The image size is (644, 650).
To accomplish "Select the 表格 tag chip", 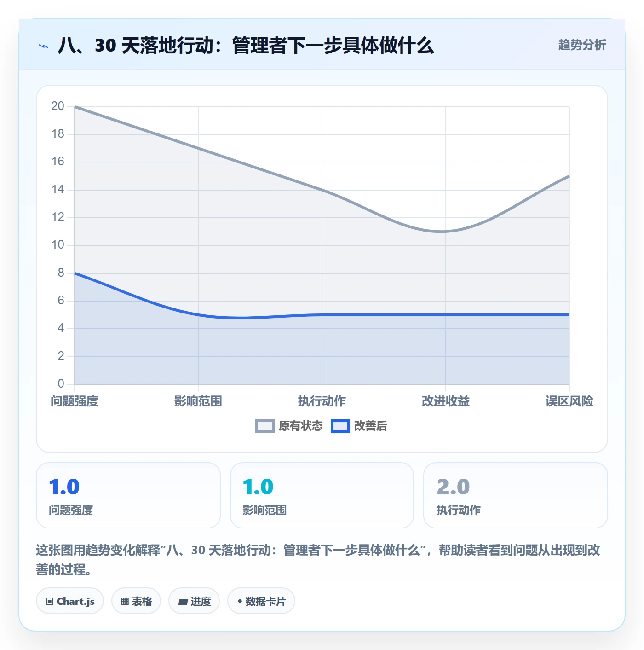I will (136, 601).
